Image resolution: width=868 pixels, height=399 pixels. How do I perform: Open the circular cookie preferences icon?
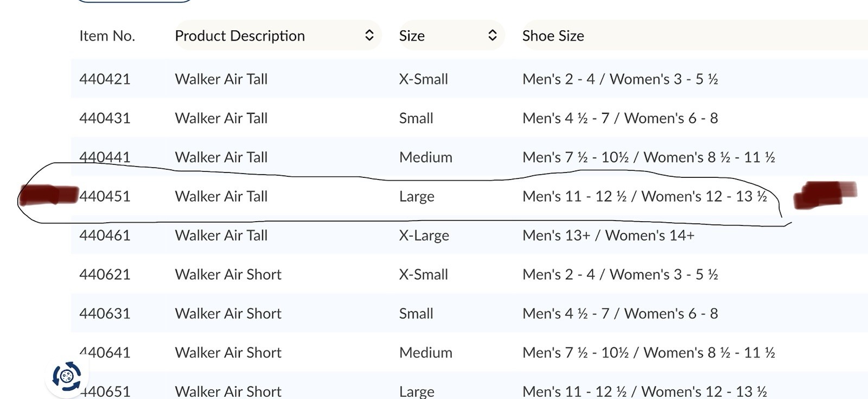pyautogui.click(x=67, y=376)
